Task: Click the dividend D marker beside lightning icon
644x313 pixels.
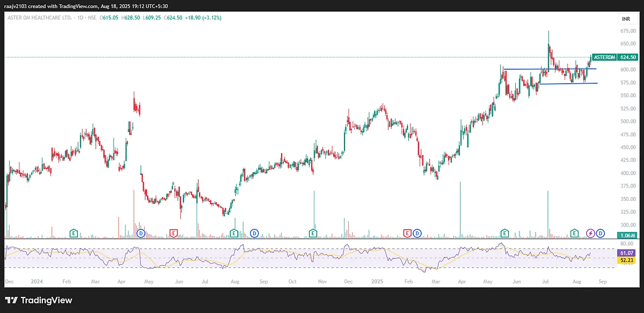Action: 600,233
